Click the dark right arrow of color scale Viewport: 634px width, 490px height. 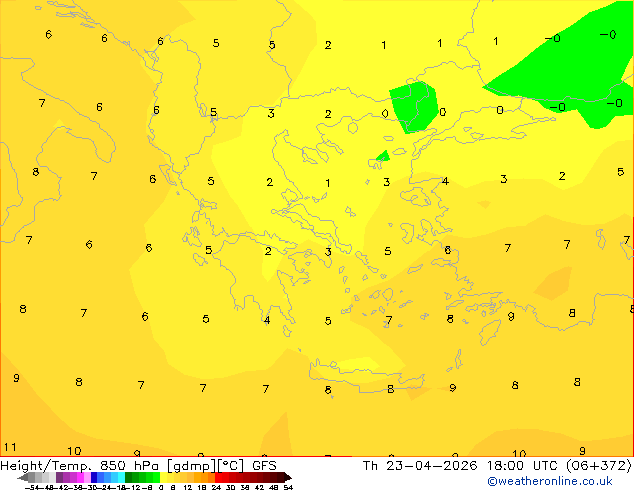tap(288, 478)
